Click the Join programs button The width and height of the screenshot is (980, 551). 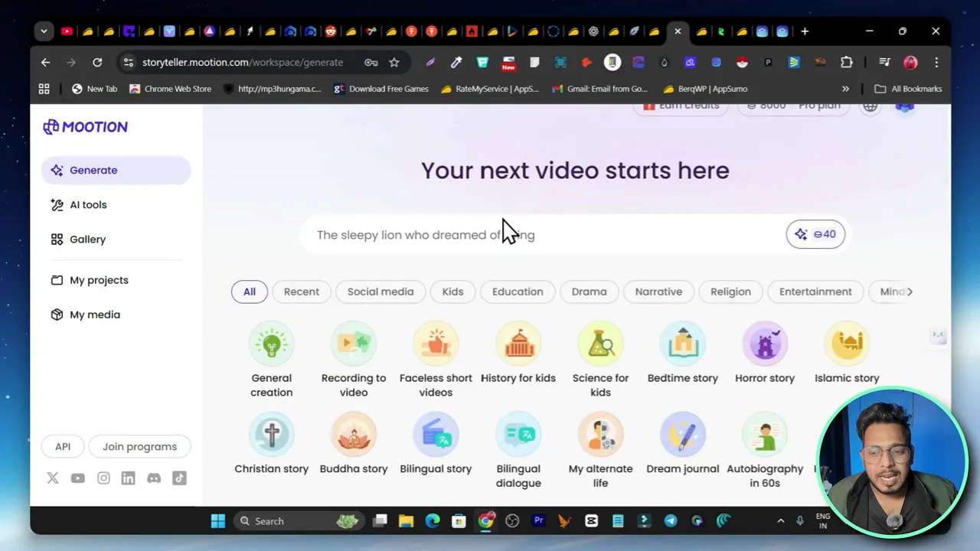(x=139, y=446)
